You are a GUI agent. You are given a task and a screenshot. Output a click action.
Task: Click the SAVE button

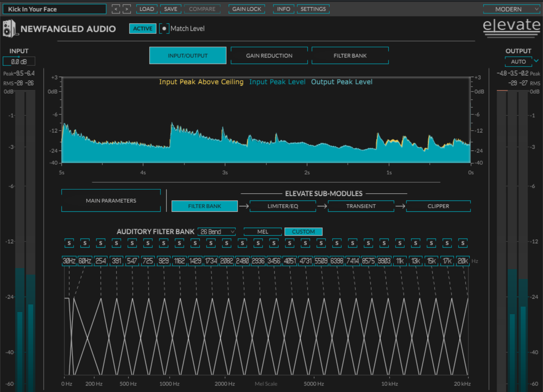pos(171,9)
